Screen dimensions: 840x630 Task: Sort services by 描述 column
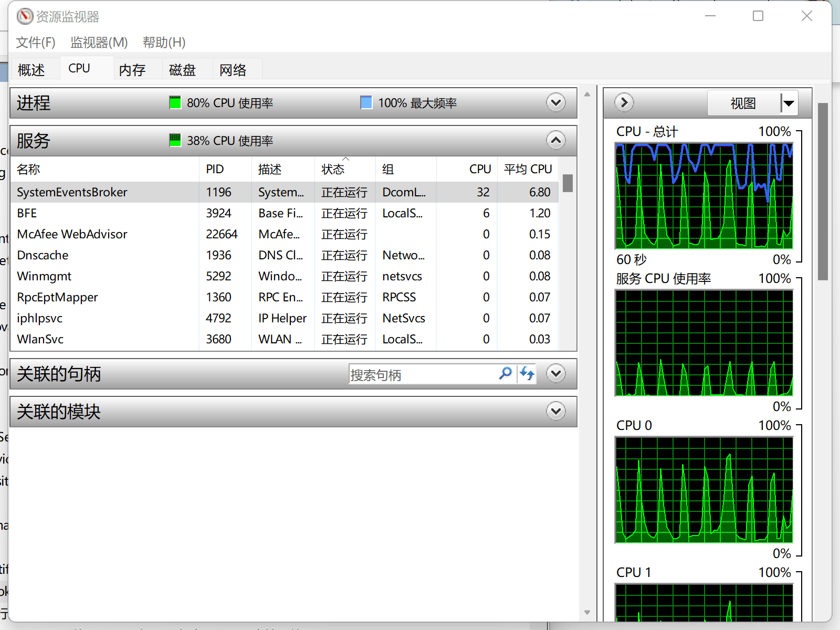tap(283, 169)
